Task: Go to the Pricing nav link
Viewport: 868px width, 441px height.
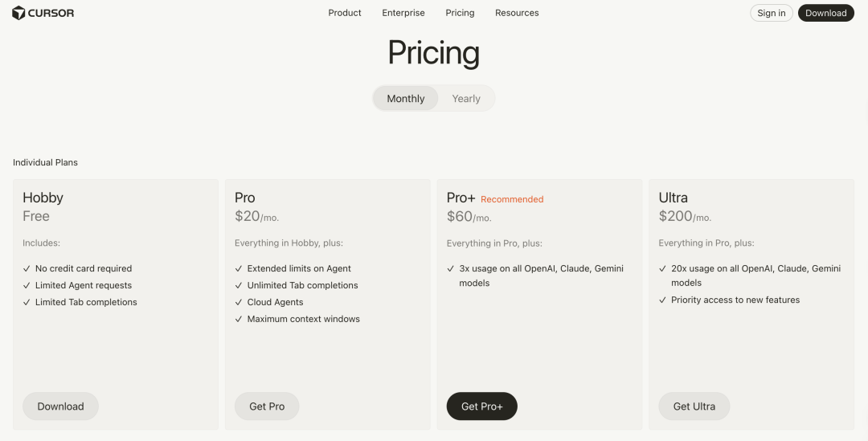Action: [460, 13]
